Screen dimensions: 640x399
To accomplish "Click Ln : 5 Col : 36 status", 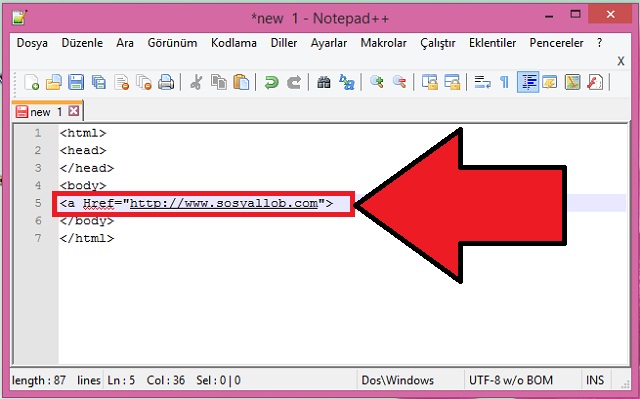I will [x=146, y=380].
